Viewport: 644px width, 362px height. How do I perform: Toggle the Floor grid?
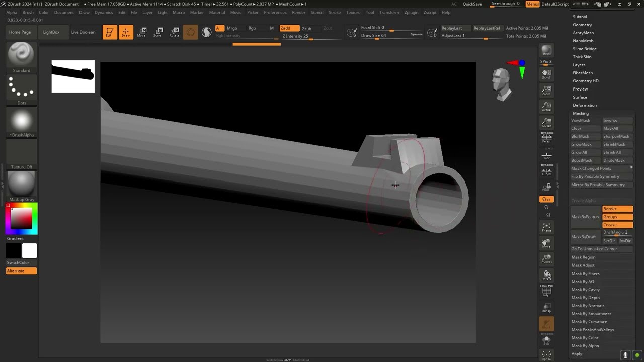tap(546, 155)
